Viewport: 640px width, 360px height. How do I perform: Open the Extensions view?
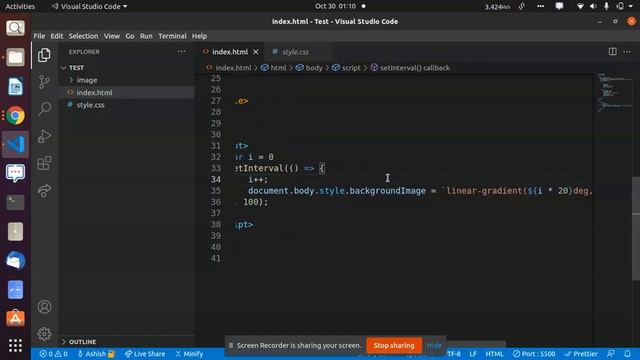[44, 163]
